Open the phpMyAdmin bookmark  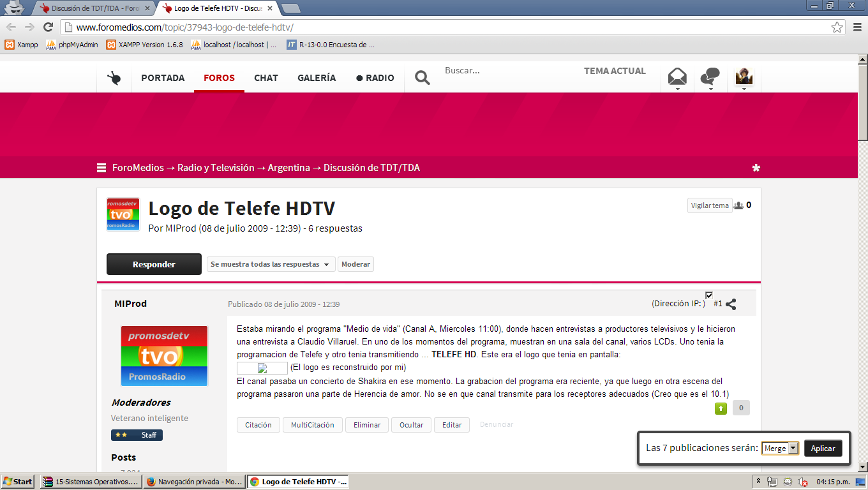click(72, 45)
